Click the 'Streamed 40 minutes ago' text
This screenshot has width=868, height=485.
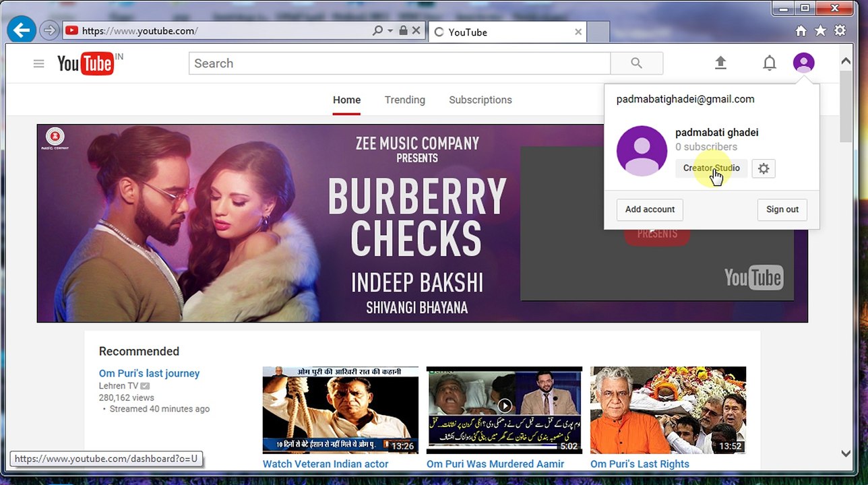[x=160, y=409]
